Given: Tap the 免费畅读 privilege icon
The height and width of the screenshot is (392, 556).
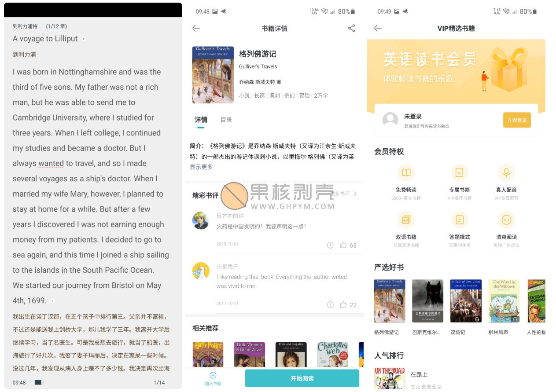Looking at the screenshot, I should tap(406, 172).
